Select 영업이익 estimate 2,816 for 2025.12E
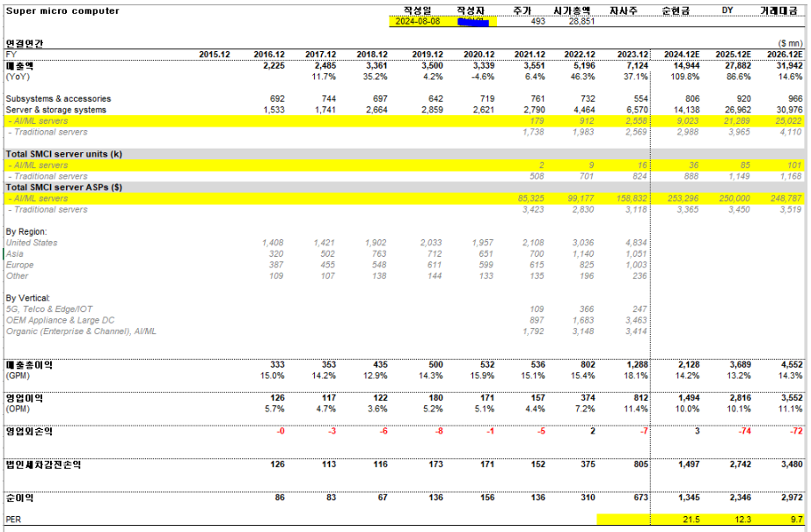This screenshot has height=532, width=811. tap(740, 398)
